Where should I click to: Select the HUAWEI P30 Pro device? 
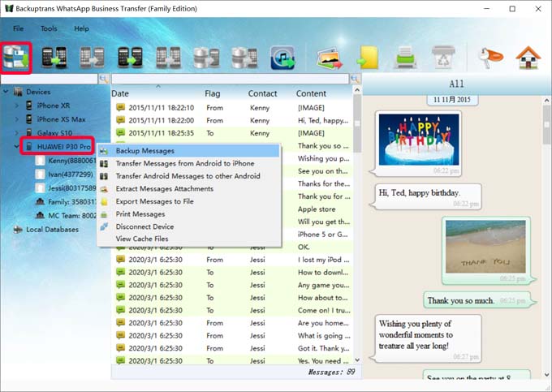point(63,146)
